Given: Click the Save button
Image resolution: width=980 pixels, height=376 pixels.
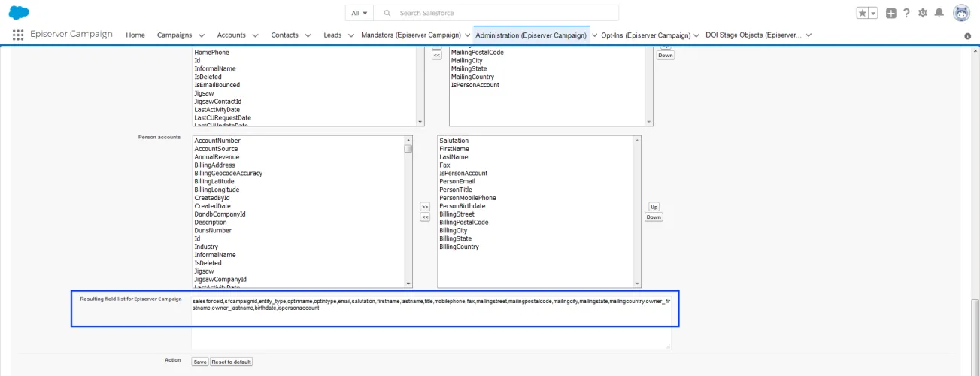Looking at the screenshot, I should tap(200, 362).
